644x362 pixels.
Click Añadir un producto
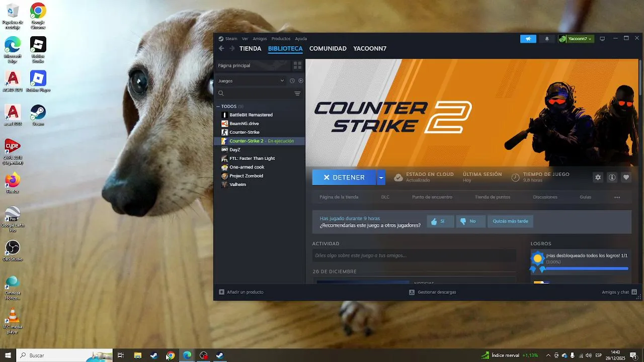pyautogui.click(x=241, y=292)
